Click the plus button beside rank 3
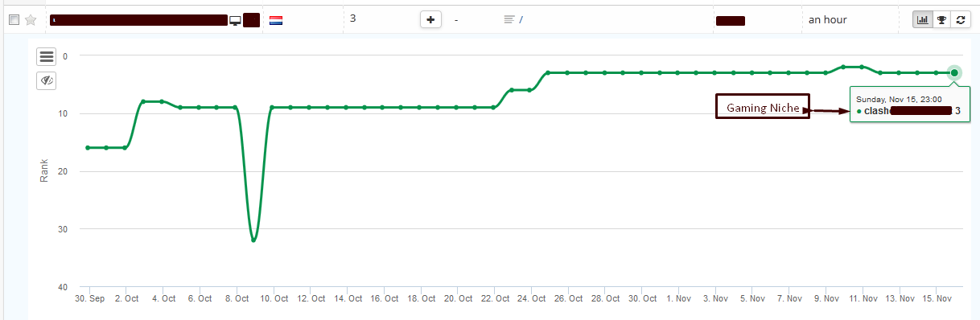 point(431,19)
